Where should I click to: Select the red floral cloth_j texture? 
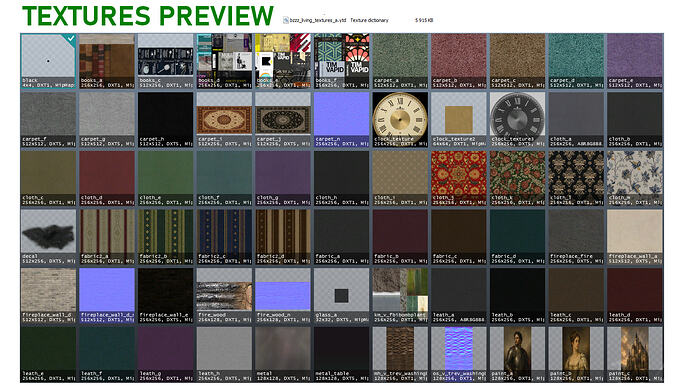(459, 178)
